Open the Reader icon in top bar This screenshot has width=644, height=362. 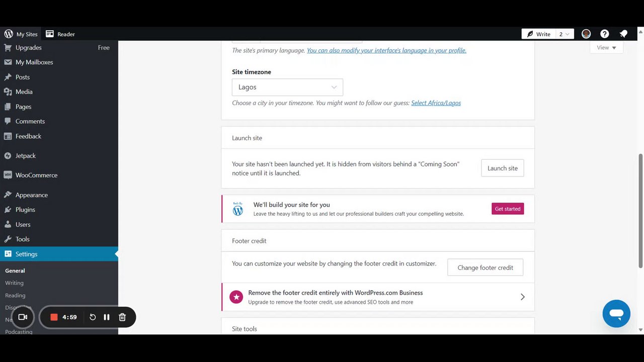[50, 34]
